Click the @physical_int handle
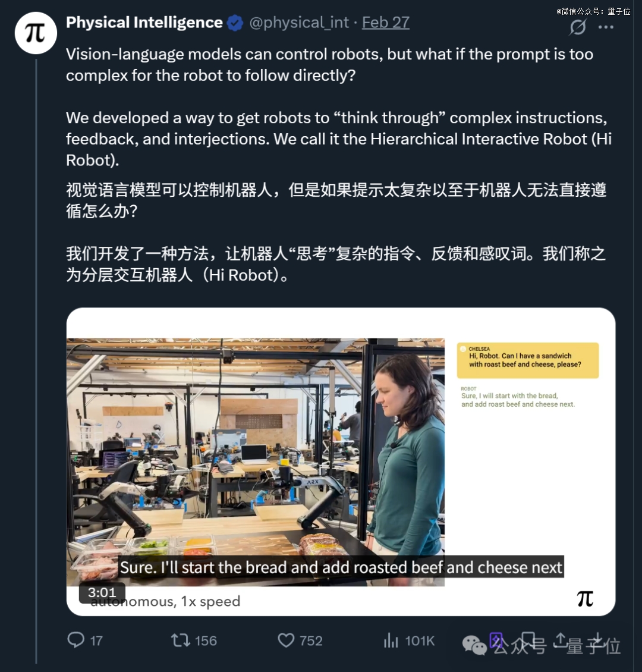The height and width of the screenshot is (672, 642). tap(299, 22)
